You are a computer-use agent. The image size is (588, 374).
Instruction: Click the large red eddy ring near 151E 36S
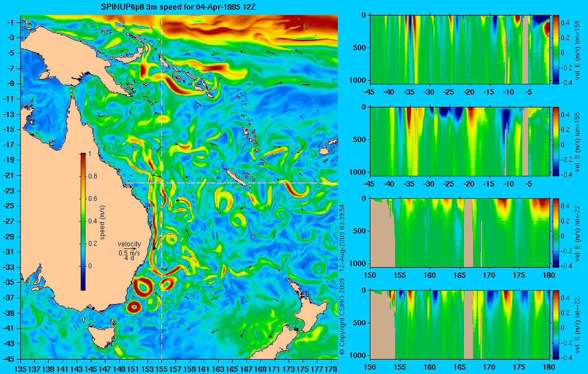pyautogui.click(x=142, y=287)
